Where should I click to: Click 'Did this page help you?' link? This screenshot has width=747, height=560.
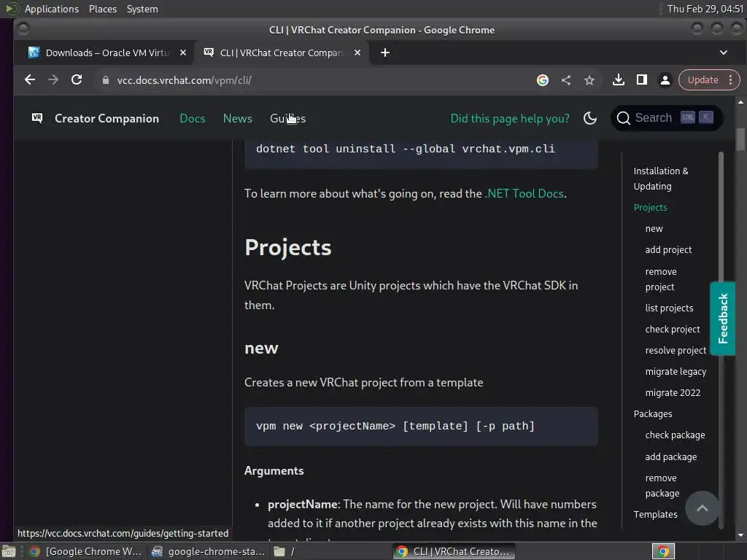coord(510,119)
